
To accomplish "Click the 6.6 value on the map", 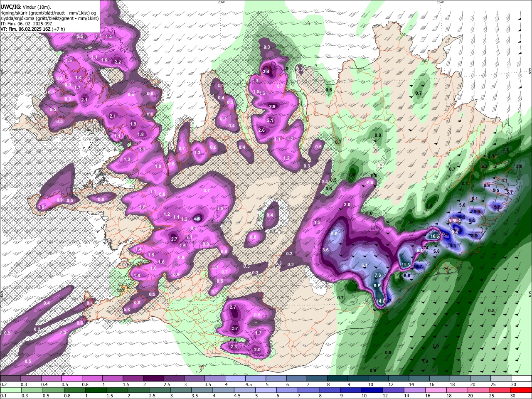I will [x=407, y=276].
